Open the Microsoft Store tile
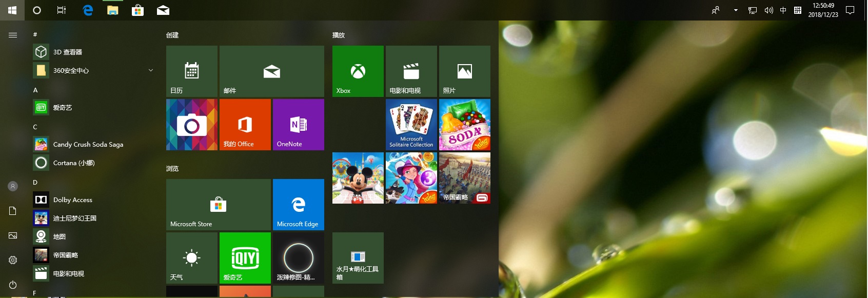 (219, 205)
